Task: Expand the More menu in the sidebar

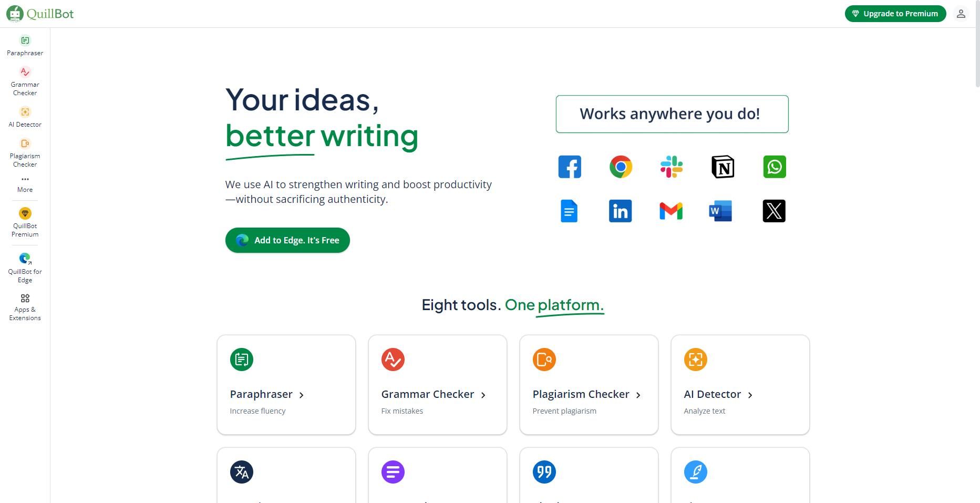Action: [x=25, y=184]
